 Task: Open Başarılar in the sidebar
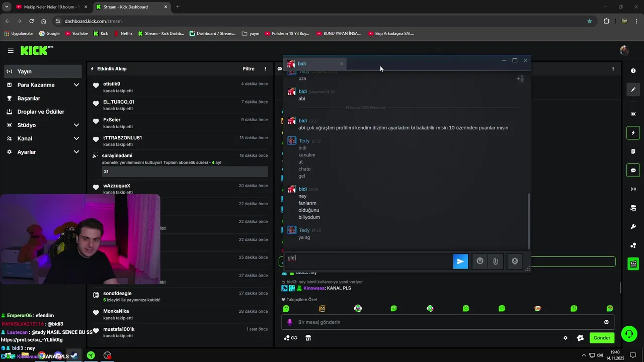click(x=43, y=99)
